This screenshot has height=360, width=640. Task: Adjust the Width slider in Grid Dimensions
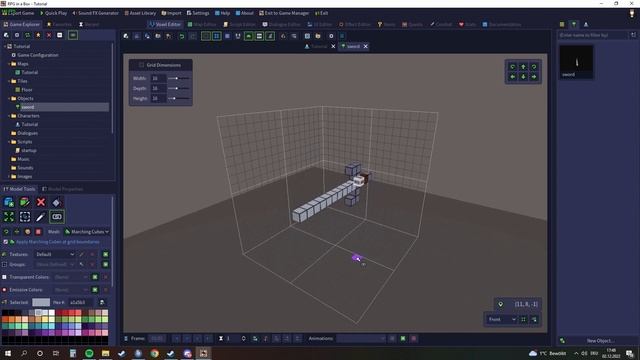click(178, 78)
